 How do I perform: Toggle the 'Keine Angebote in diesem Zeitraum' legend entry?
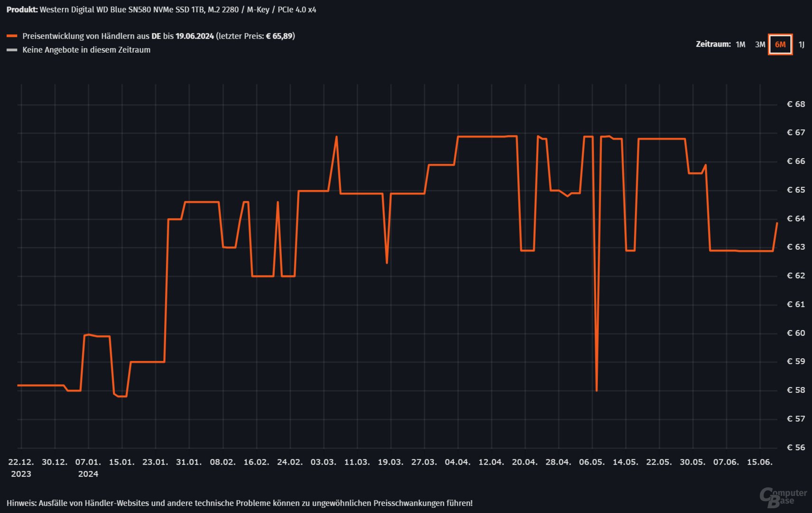click(86, 50)
